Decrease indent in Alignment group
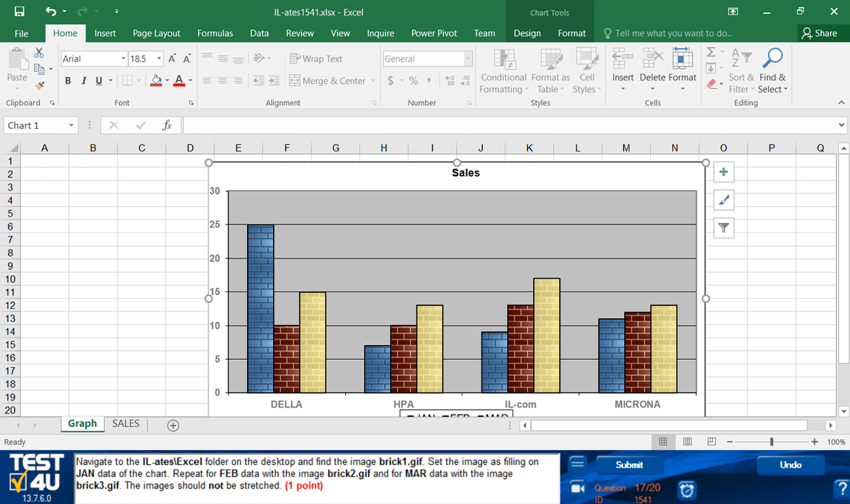Screen dimensions: 850x504 tap(258, 80)
